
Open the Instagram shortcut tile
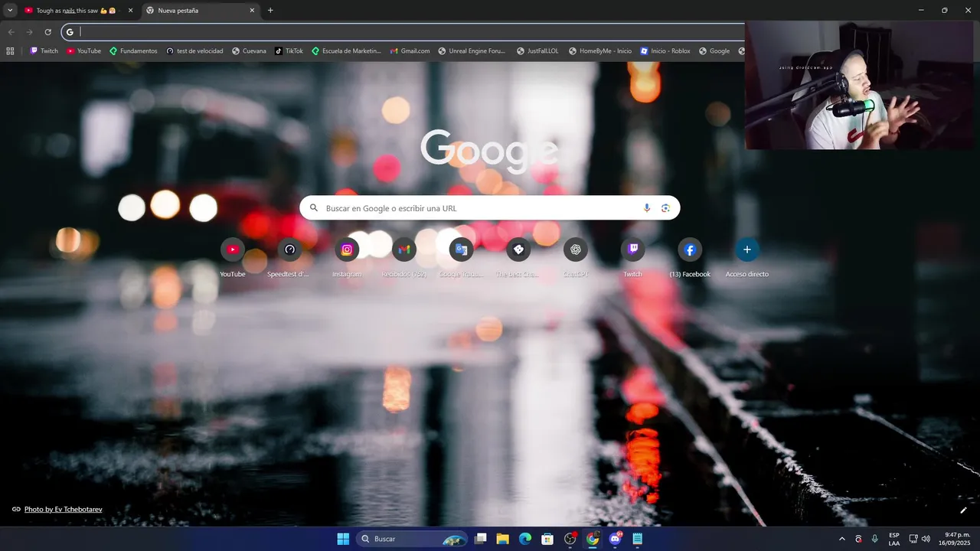[x=347, y=258]
